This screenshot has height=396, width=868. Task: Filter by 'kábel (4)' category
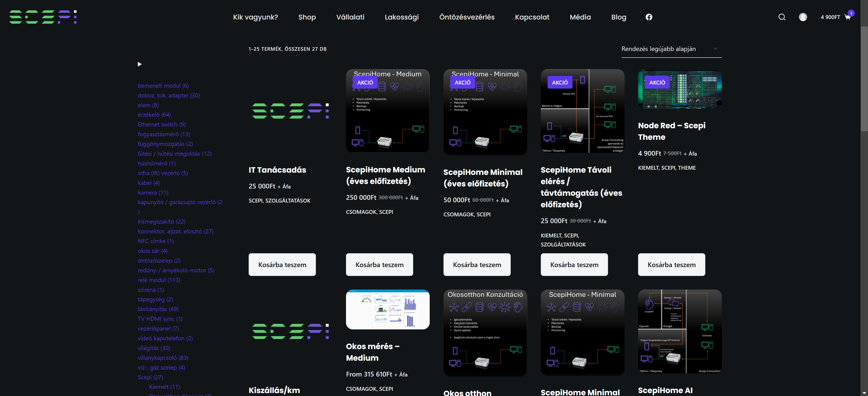point(149,183)
